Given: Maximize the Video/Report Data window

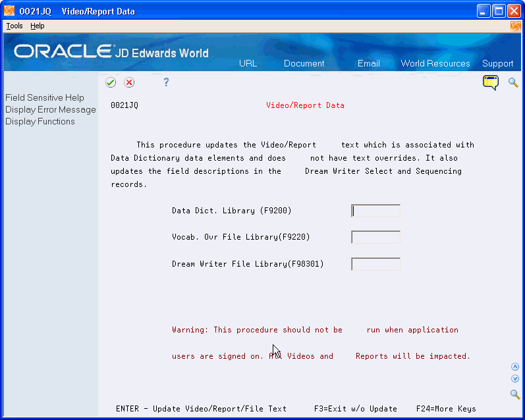Looking at the screenshot, I should tap(499, 11).
